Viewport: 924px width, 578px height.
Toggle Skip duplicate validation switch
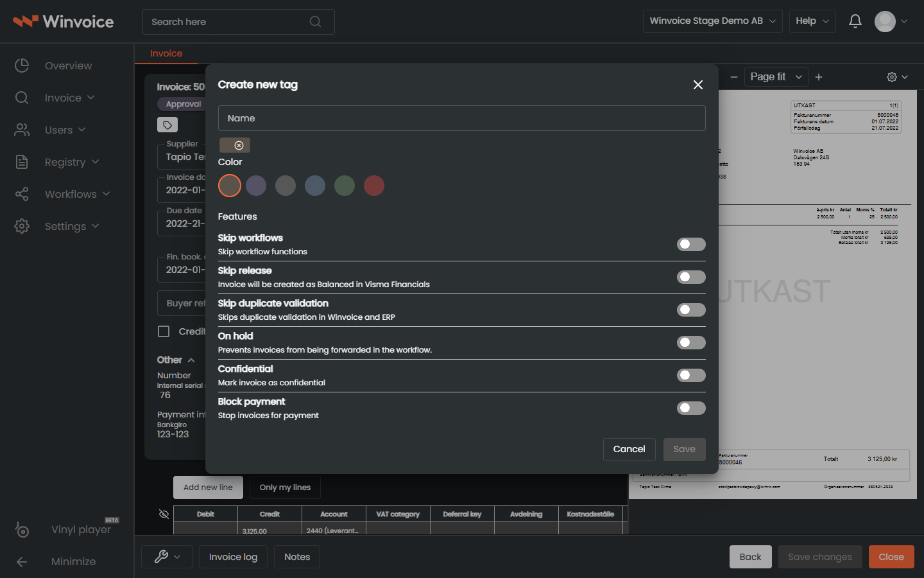[691, 310]
